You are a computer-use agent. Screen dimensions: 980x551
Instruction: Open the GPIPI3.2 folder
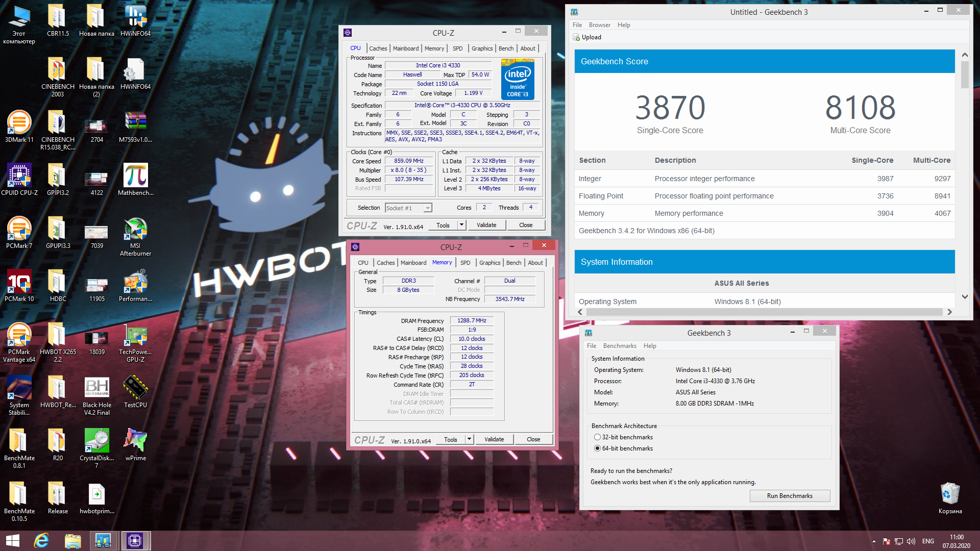58,180
